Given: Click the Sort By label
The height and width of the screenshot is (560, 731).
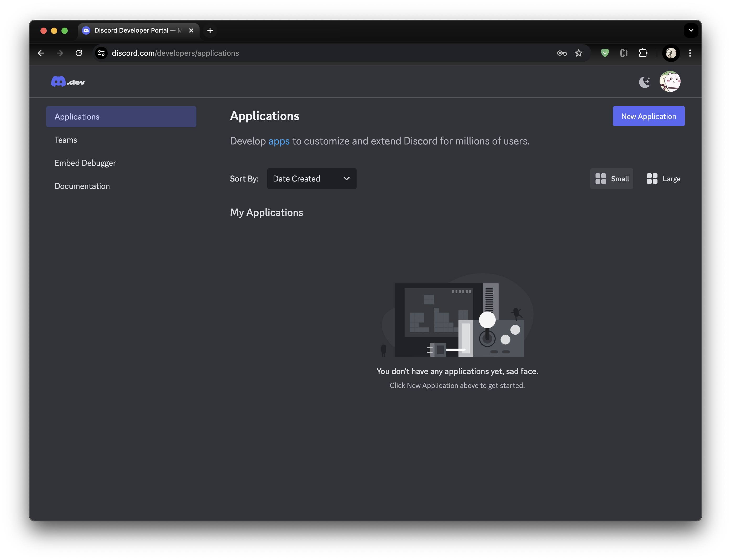Looking at the screenshot, I should (x=244, y=179).
